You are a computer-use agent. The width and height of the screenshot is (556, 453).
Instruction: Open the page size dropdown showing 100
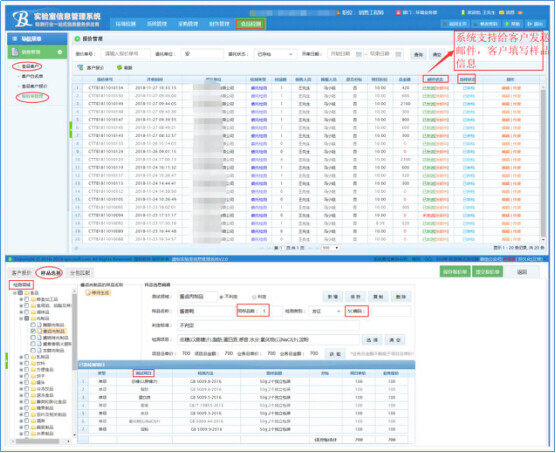coord(330,248)
